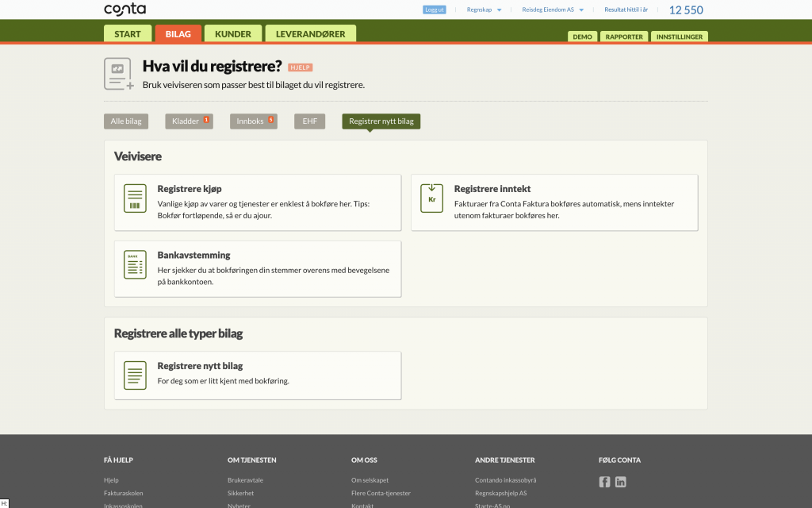Click the receipt icon for Registrere kjøp
The image size is (812, 508).
click(135, 198)
